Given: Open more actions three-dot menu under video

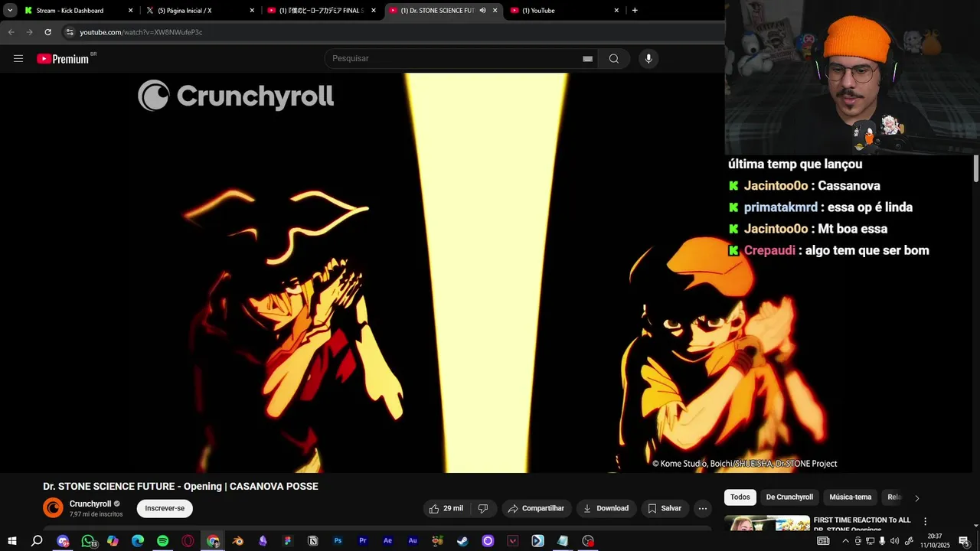Looking at the screenshot, I should tap(703, 508).
